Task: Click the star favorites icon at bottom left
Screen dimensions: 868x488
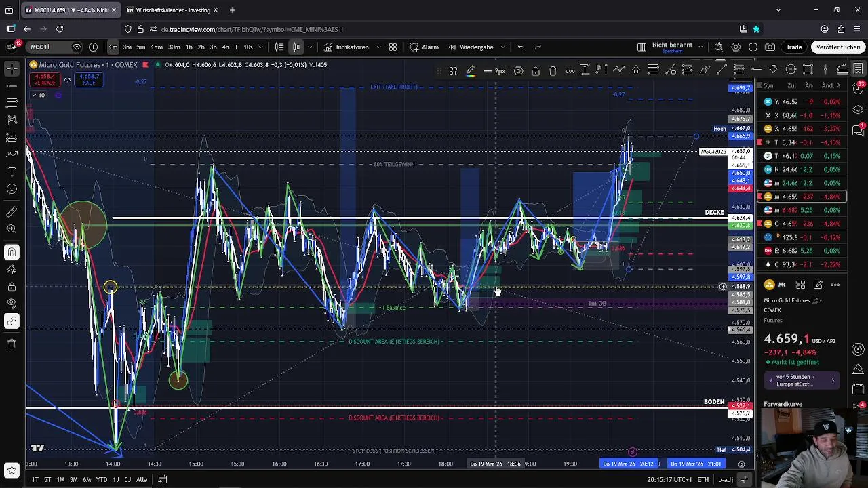Action: click(12, 470)
